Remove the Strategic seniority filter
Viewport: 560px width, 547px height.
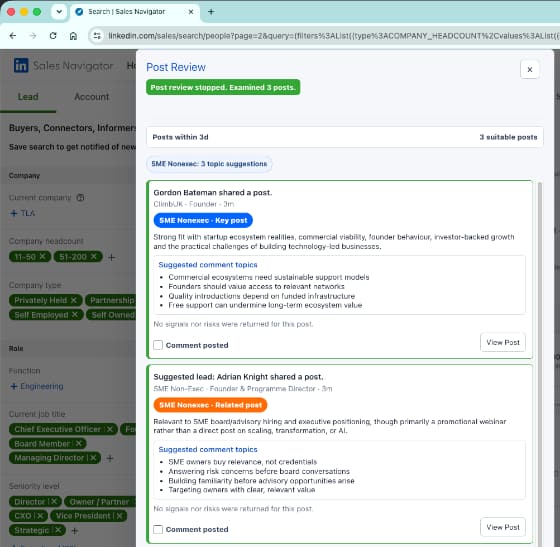click(58, 530)
